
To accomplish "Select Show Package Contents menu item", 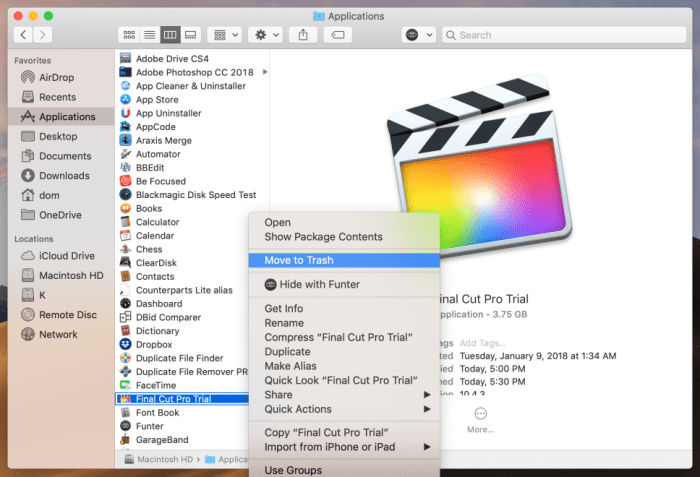I will tap(323, 237).
